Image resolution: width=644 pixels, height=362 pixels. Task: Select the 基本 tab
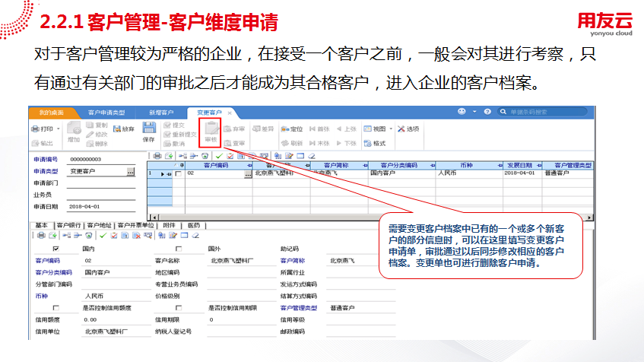[42, 225]
